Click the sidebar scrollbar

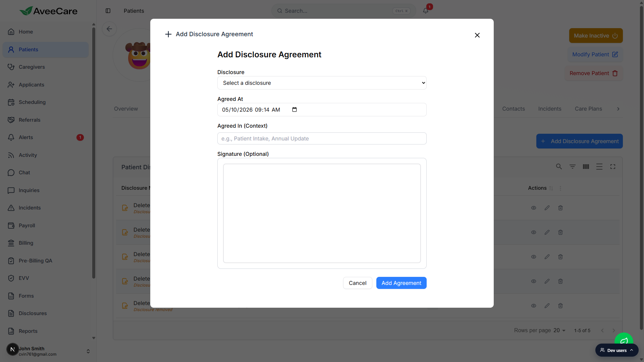(94, 153)
